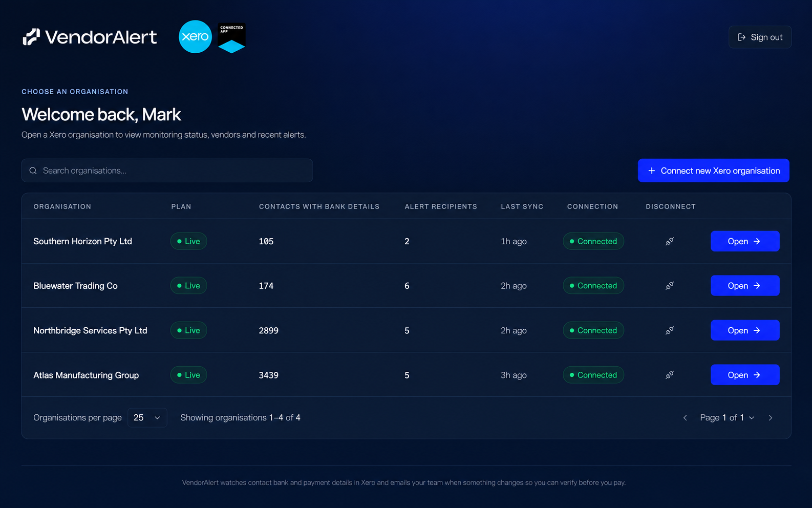Open Atlas Manufacturing Group
Viewport: 812px width, 508px height.
[x=745, y=375]
